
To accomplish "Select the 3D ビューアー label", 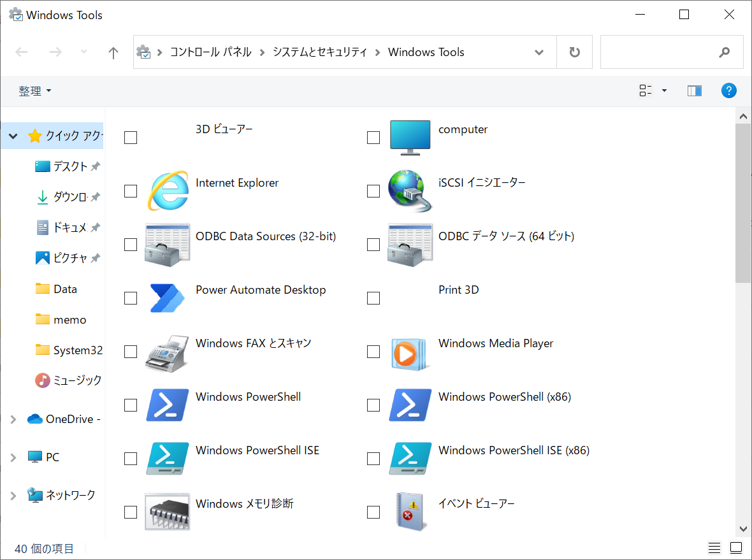I will [224, 129].
